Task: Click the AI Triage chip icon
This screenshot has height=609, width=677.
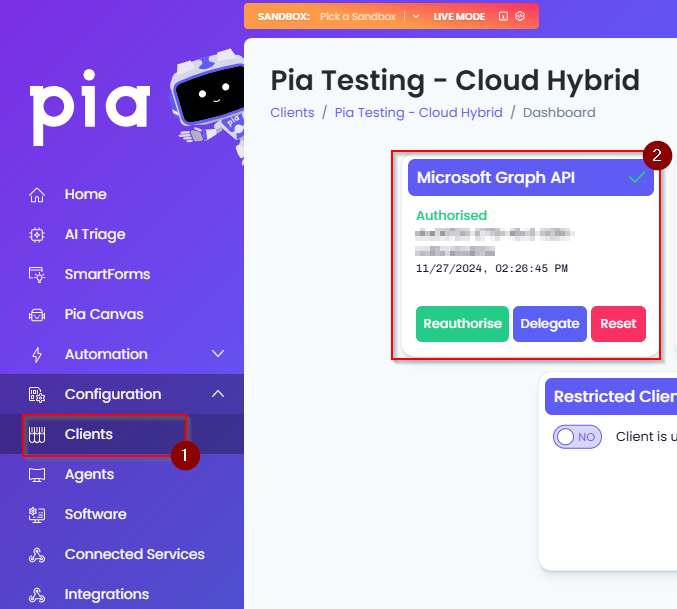Action: (x=37, y=235)
